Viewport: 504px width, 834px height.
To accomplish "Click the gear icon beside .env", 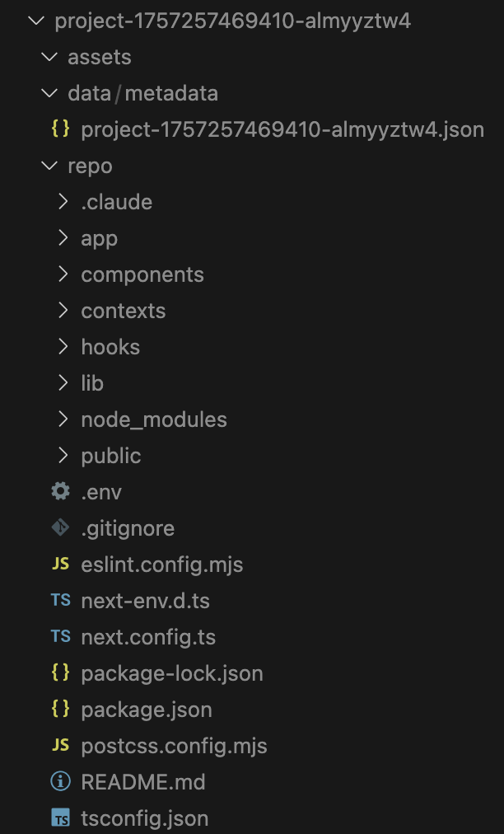I will pos(61,491).
